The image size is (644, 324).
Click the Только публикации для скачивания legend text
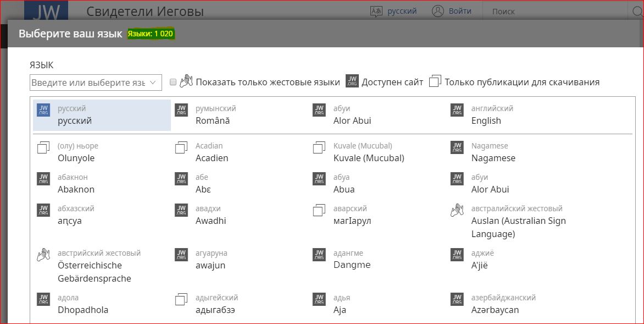click(522, 82)
